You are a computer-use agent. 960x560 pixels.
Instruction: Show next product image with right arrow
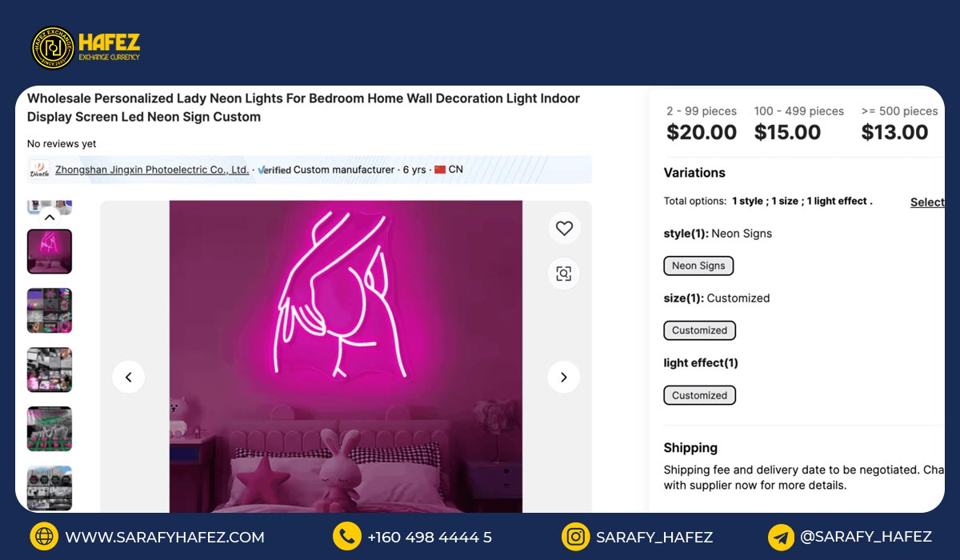coord(563,377)
